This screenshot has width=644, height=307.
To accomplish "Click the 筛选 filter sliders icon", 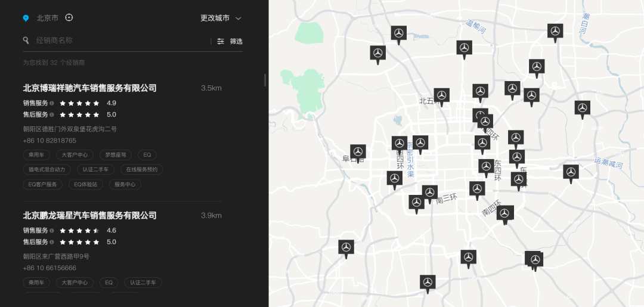I will tap(221, 41).
